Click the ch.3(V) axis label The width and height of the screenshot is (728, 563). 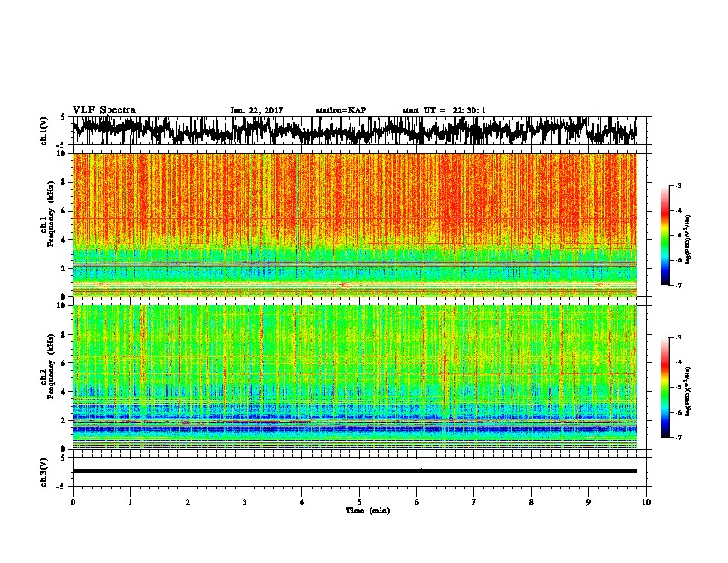(x=44, y=472)
